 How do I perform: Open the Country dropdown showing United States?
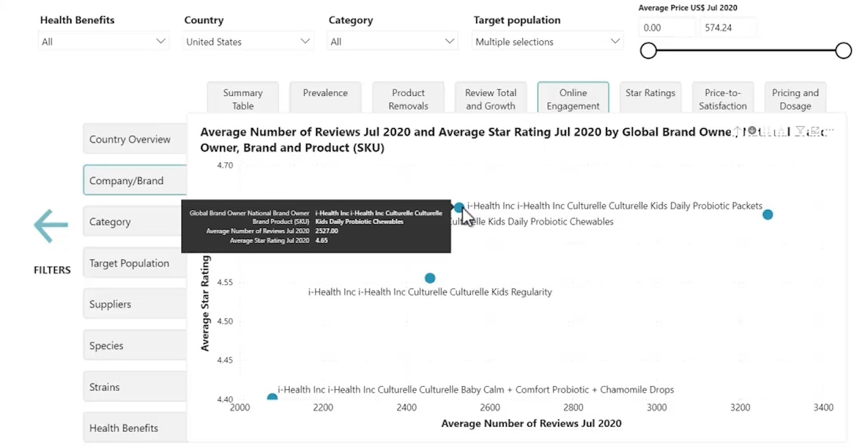(248, 41)
